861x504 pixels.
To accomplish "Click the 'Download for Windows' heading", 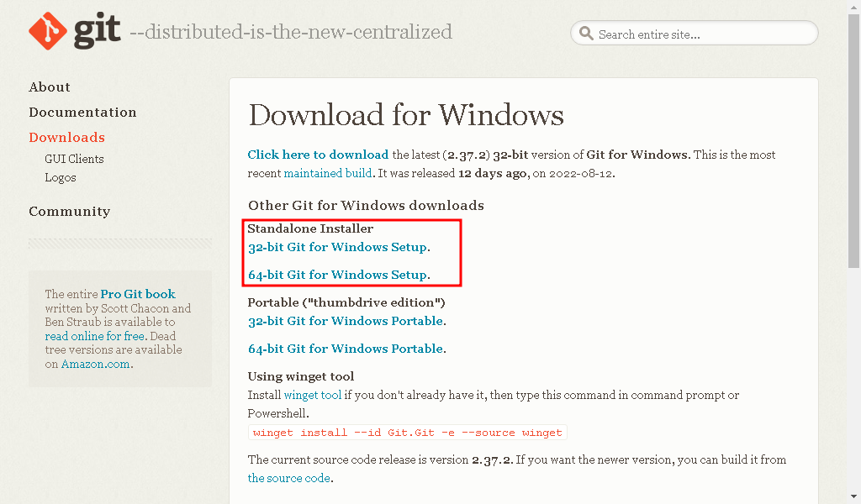I will 406,114.
